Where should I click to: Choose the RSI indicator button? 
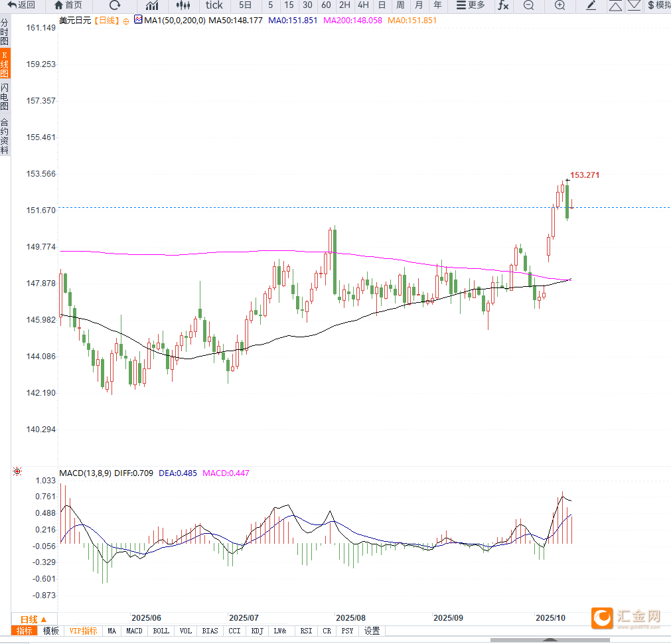coord(306,631)
